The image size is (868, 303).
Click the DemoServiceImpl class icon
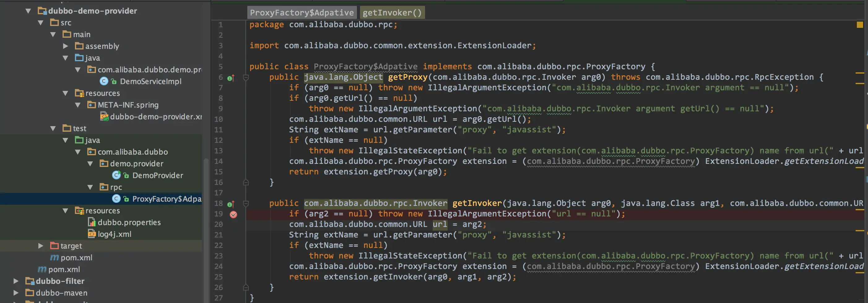click(104, 81)
